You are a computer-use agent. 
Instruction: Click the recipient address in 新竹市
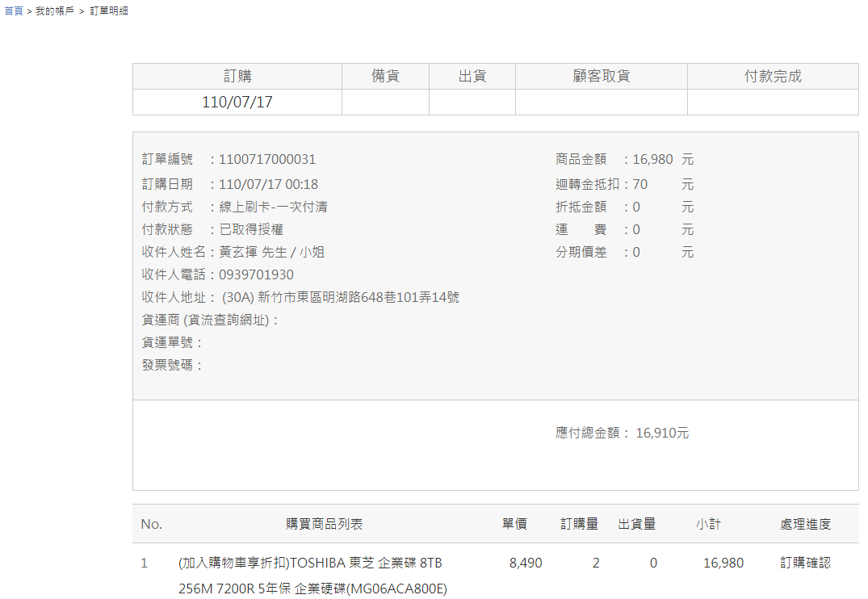click(x=340, y=298)
